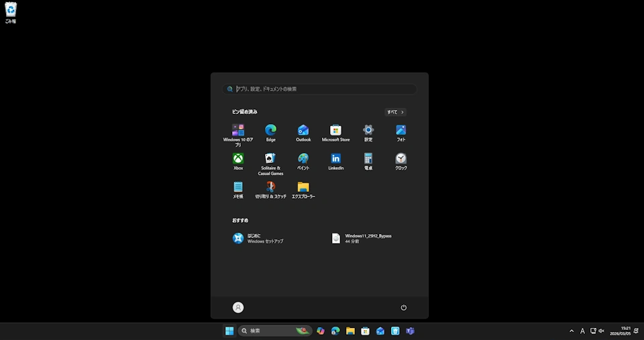
Task: Open recycle bin app icon in taskbar
Action: (x=395, y=331)
